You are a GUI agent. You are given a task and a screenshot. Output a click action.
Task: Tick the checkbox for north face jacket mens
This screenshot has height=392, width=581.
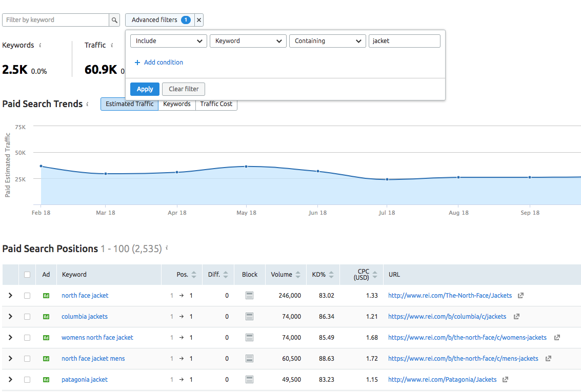[27, 358]
